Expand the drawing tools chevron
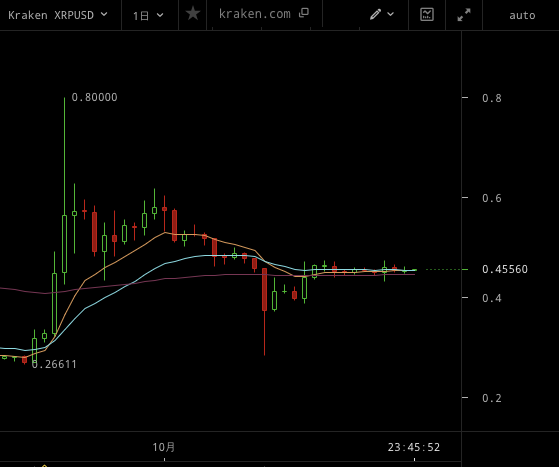Image resolution: width=559 pixels, height=467 pixels. pyautogui.click(x=391, y=15)
